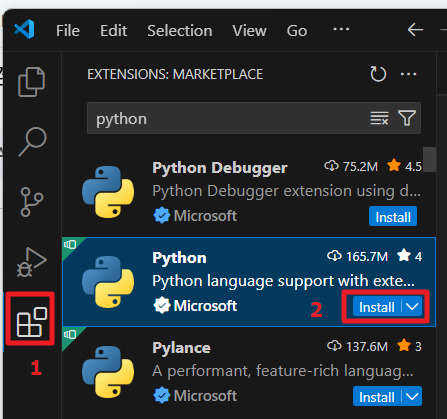Clear extensions search results icon

coord(379,118)
